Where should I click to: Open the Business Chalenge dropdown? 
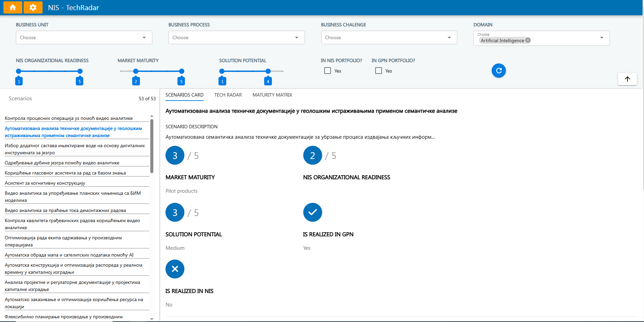pos(389,37)
